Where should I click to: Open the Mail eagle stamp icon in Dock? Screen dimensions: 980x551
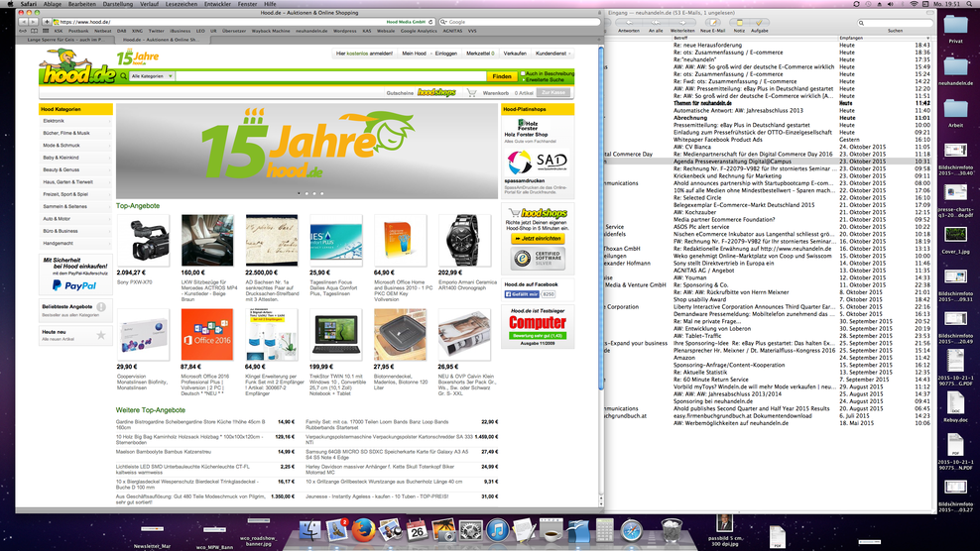[337, 530]
